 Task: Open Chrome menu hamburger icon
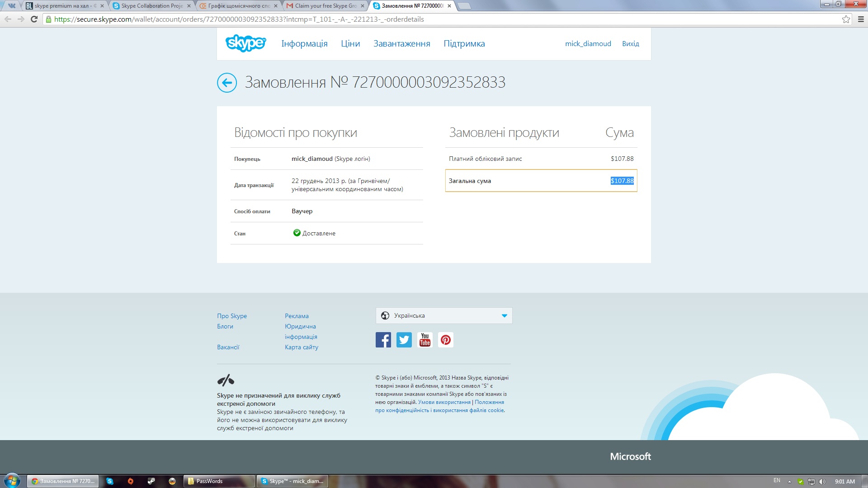[861, 19]
